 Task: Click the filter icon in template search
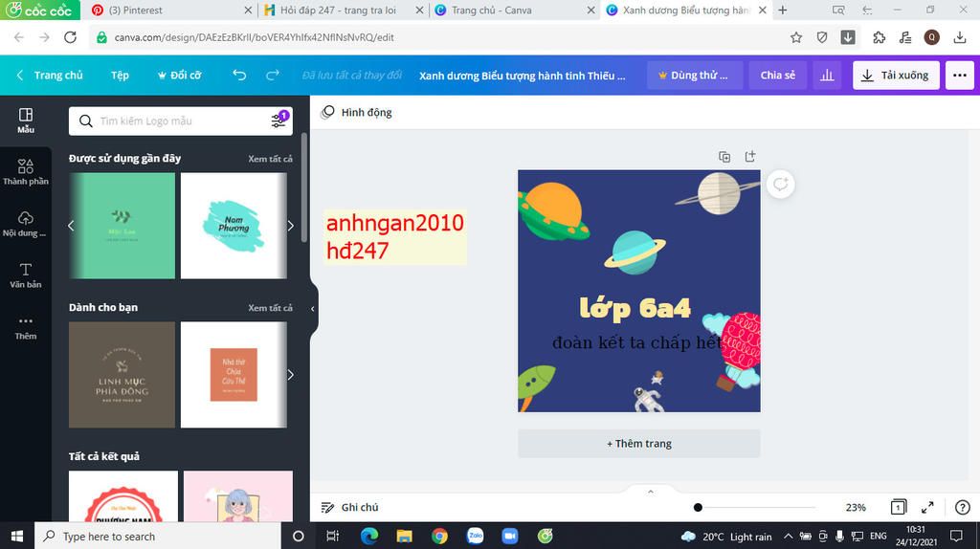pyautogui.click(x=278, y=121)
